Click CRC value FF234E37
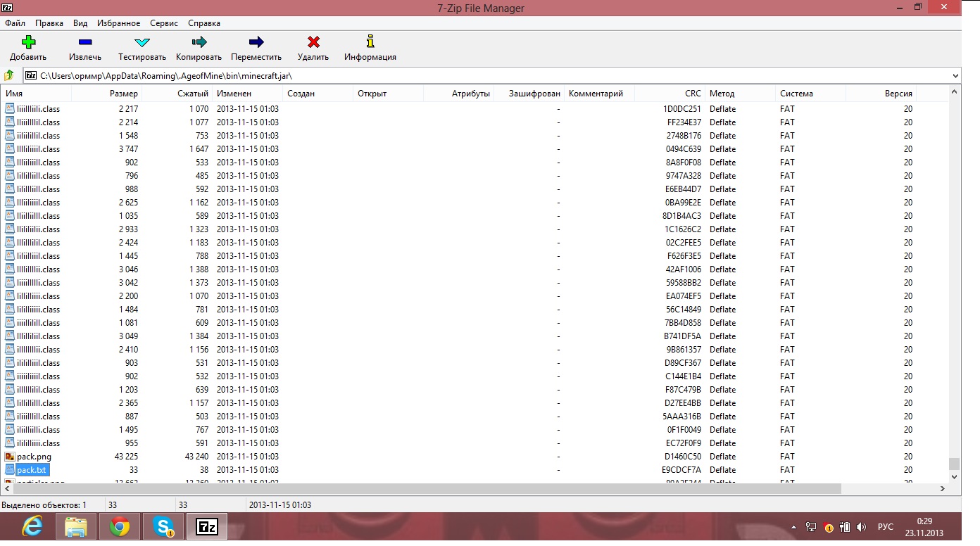 click(x=684, y=122)
